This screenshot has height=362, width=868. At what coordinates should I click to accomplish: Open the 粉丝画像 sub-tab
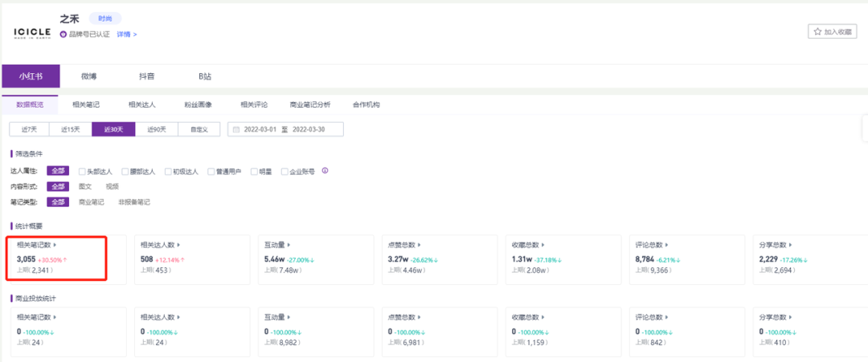click(199, 104)
